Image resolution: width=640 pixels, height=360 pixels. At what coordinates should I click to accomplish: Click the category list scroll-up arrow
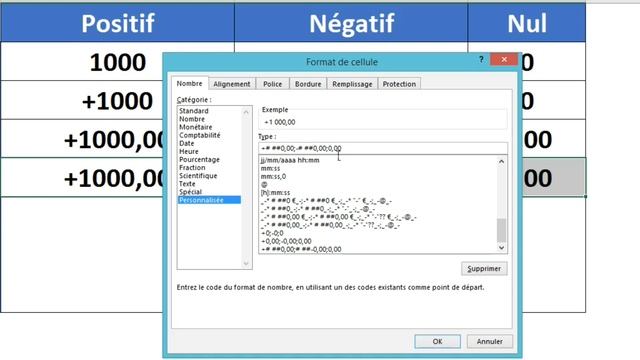click(246, 112)
